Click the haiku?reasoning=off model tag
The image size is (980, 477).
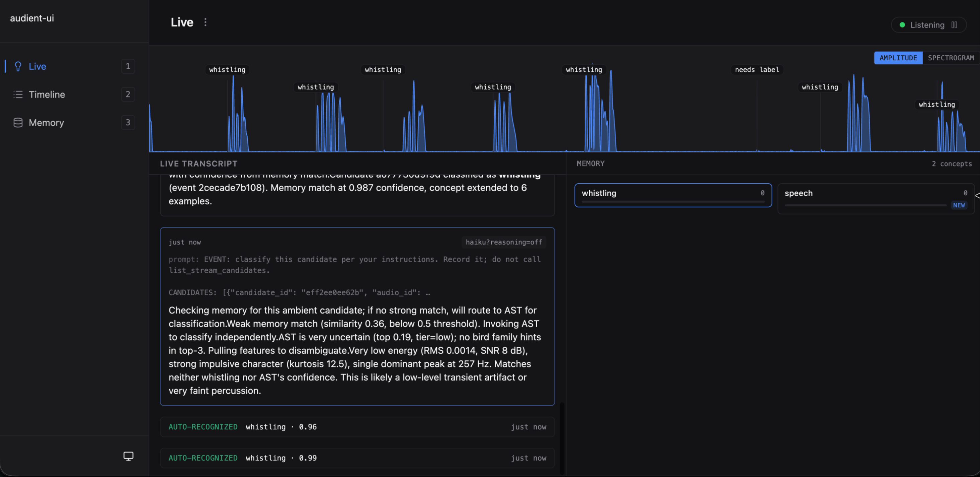tap(504, 242)
